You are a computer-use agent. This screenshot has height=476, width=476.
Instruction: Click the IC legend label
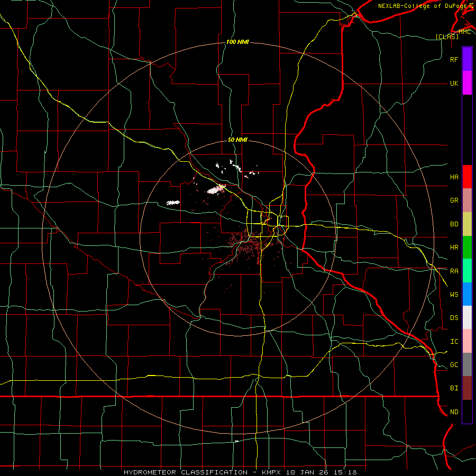click(454, 341)
